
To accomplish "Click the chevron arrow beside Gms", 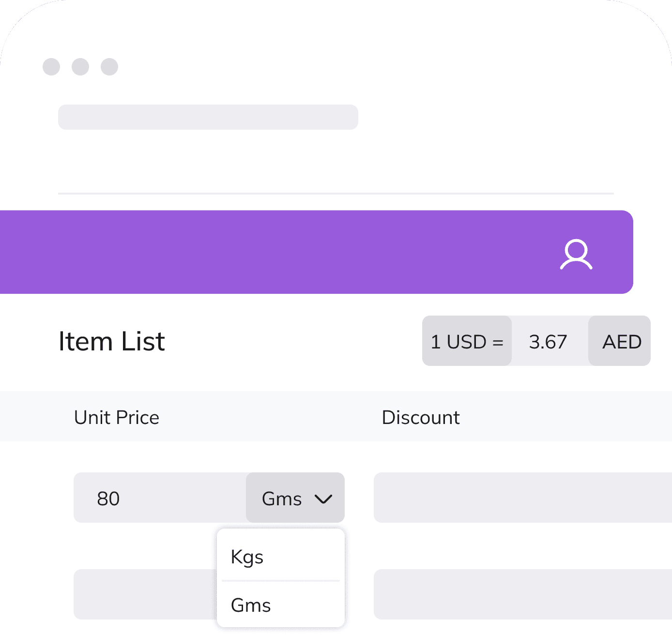I will tap(323, 499).
